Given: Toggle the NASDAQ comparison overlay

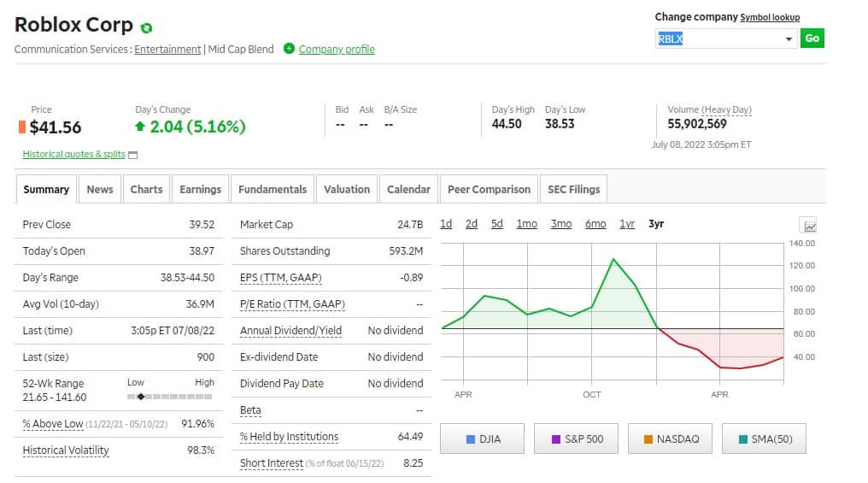Looking at the screenshot, I should pyautogui.click(x=670, y=439).
